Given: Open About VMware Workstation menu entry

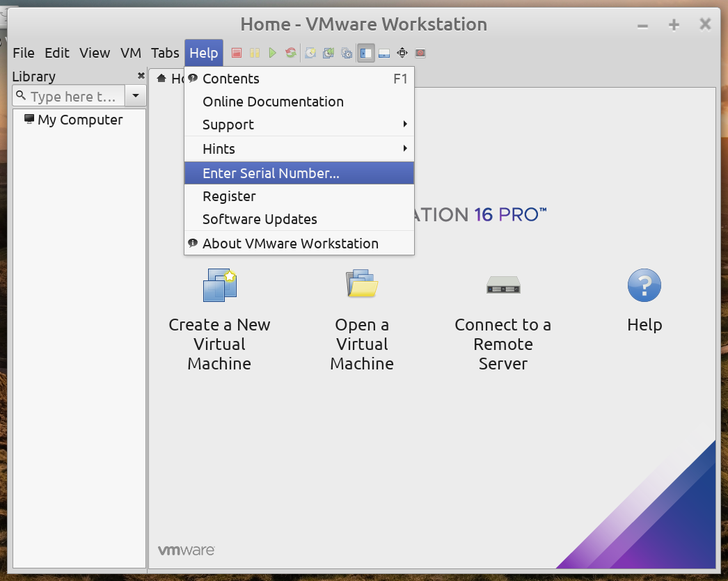Looking at the screenshot, I should pos(299,244).
